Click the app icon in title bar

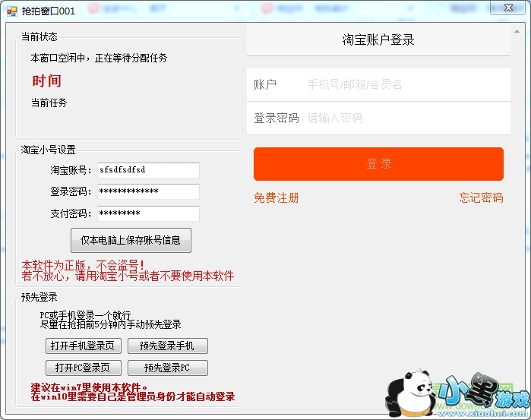pyautogui.click(x=12, y=11)
